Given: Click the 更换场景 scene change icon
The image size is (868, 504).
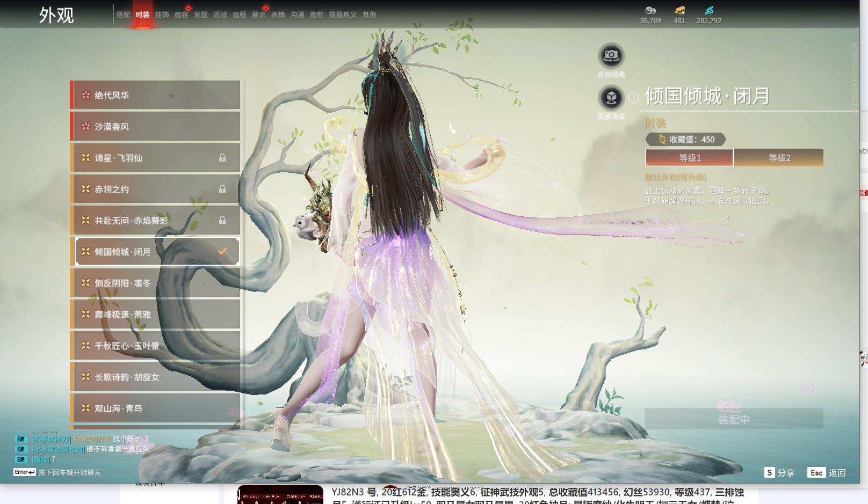Looking at the screenshot, I should pyautogui.click(x=611, y=98).
